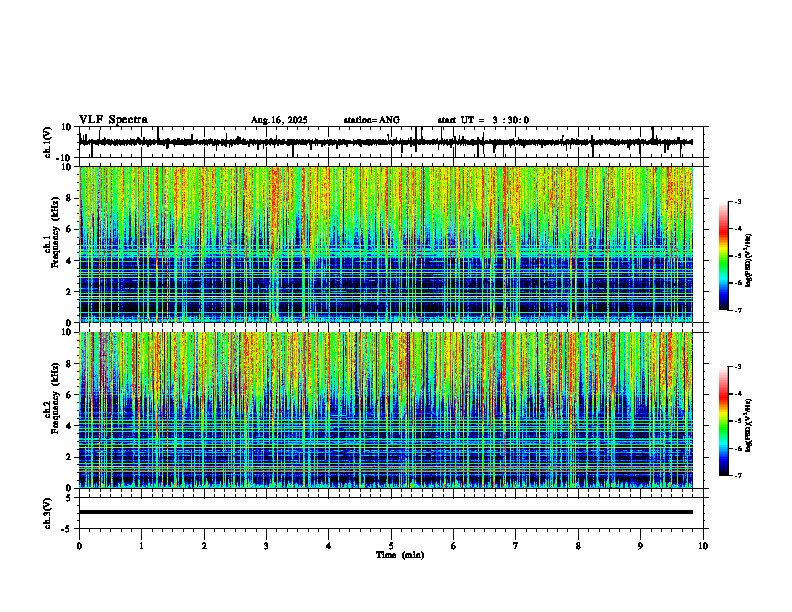Image resolution: width=792 pixels, height=612 pixels.
Task: Click time axis tick label "7"
Action: point(516,546)
